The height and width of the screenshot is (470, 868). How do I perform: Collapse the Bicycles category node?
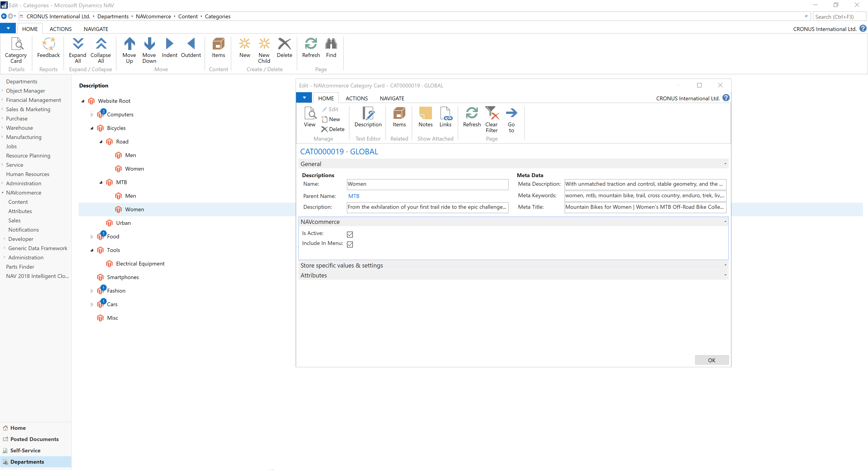tap(92, 128)
